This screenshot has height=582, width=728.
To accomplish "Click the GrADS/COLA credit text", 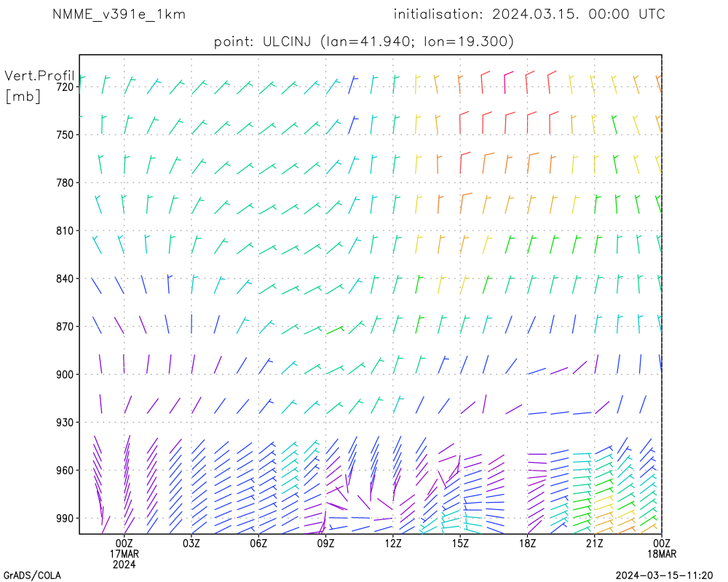I will pos(32,575).
